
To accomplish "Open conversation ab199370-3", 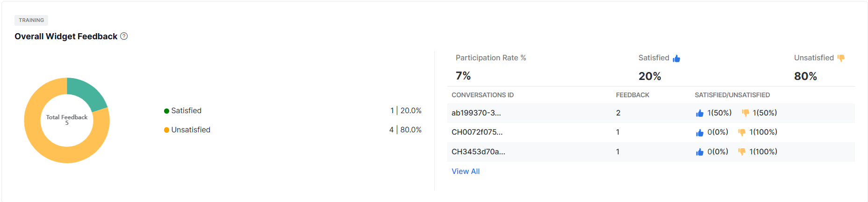I will point(476,113).
